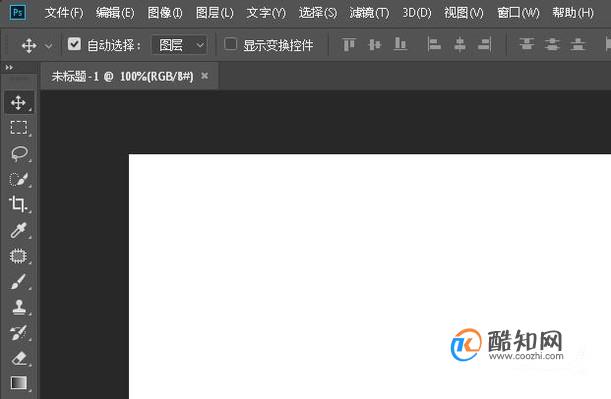Click the Photoshop Ps logo icon
Screen dimensions: 611x399
(x=18, y=12)
